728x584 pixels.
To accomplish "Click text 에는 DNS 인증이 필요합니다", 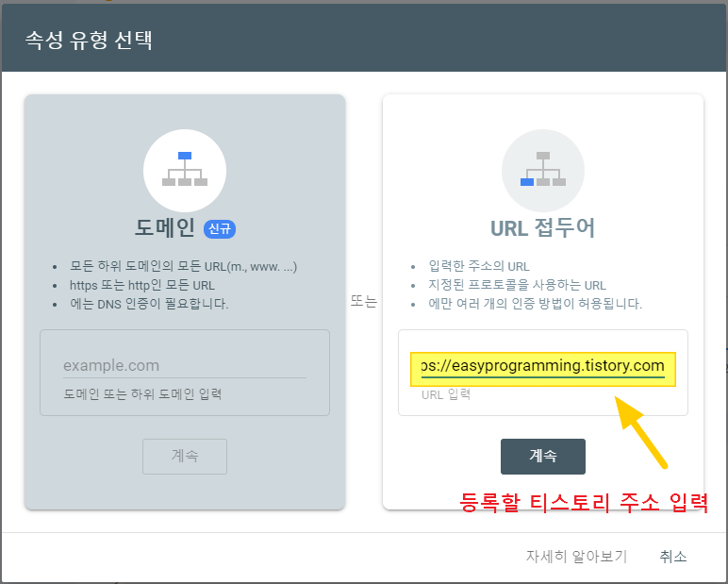I will click(149, 304).
